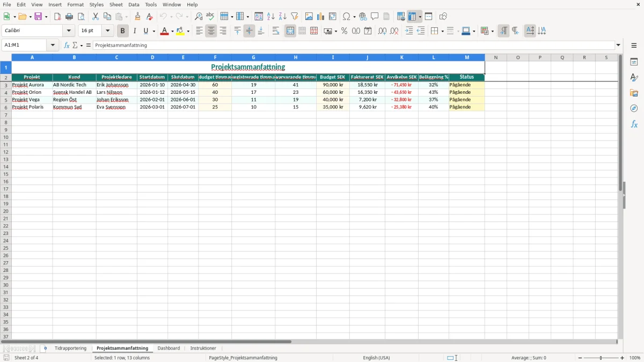Click the Save document icon

pyautogui.click(x=38, y=17)
